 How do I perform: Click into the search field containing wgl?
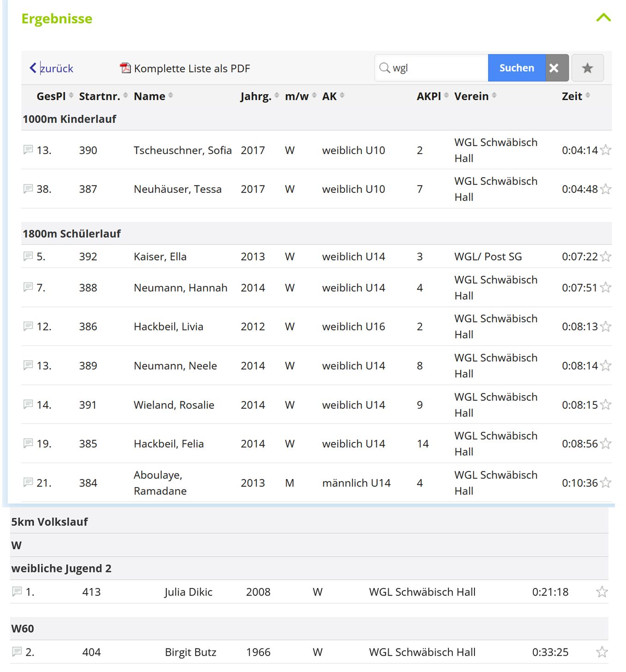(438, 68)
